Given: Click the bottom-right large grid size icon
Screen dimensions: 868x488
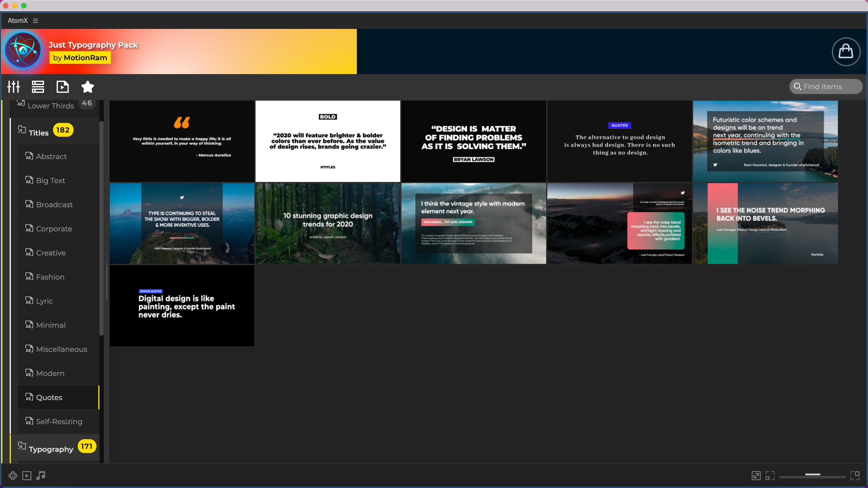Looking at the screenshot, I should click(x=855, y=475).
